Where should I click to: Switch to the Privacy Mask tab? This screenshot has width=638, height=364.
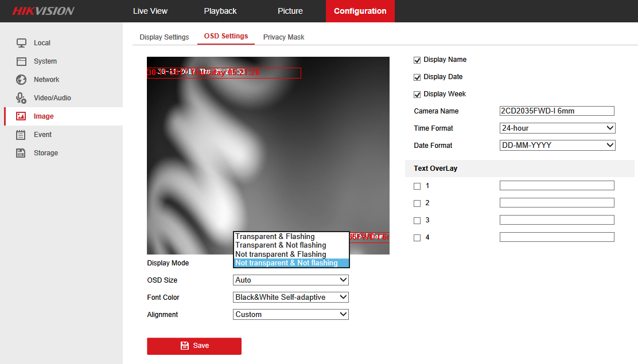pyautogui.click(x=283, y=37)
